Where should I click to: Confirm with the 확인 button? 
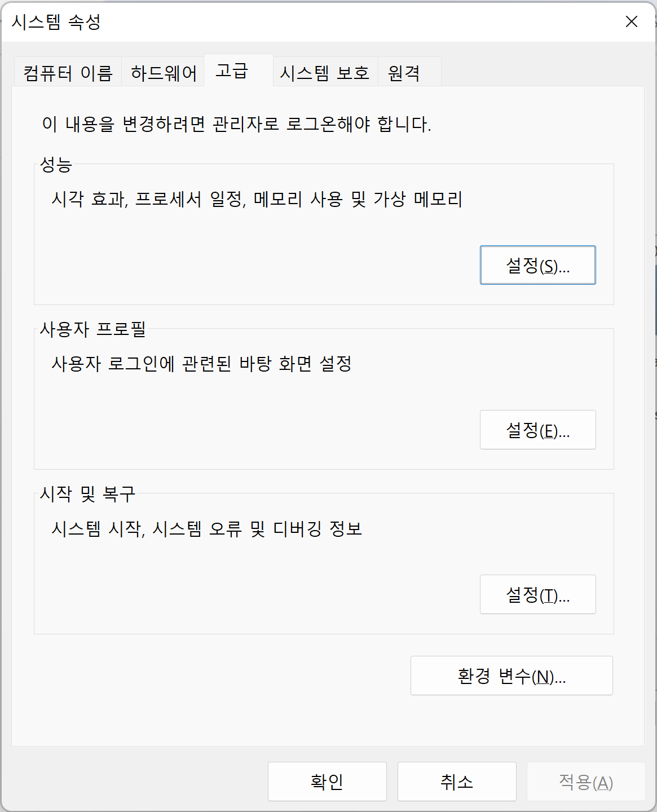point(327,782)
